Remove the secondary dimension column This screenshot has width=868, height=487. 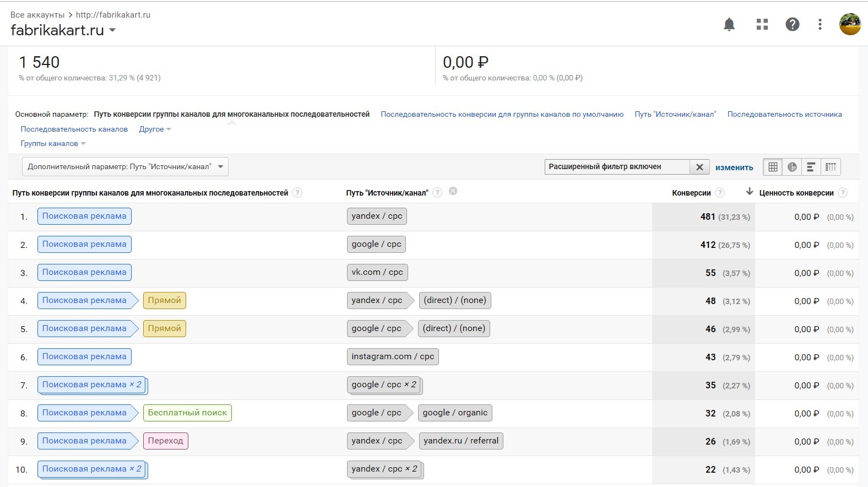[453, 191]
